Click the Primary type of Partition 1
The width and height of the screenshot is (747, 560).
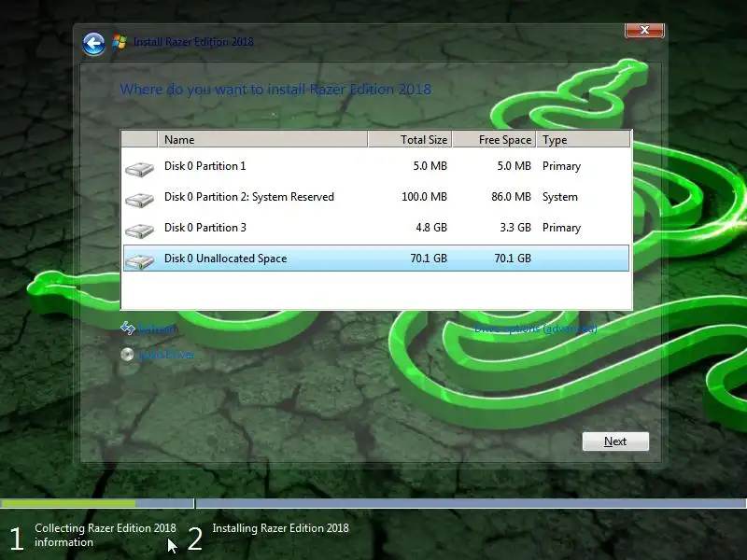561,167
